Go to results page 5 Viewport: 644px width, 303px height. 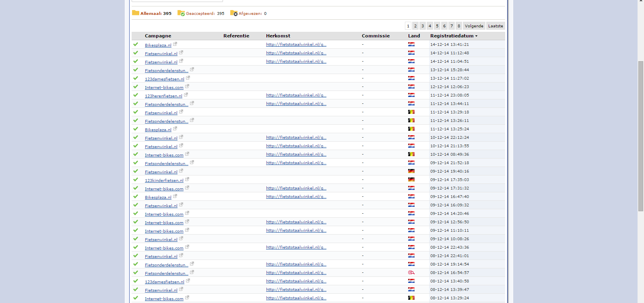[x=437, y=26]
